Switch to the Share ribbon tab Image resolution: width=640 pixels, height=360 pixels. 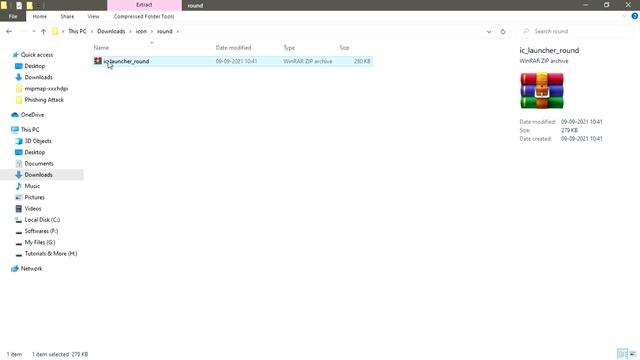click(x=67, y=16)
